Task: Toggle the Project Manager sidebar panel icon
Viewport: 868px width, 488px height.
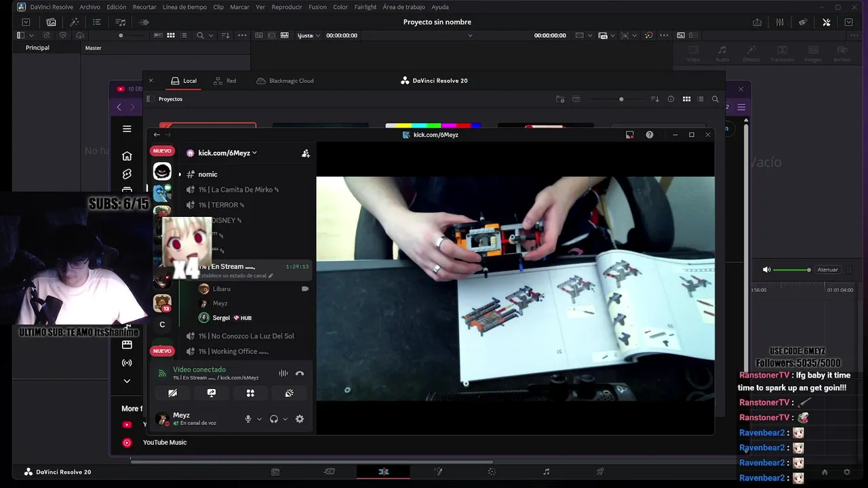Action: tap(150, 99)
